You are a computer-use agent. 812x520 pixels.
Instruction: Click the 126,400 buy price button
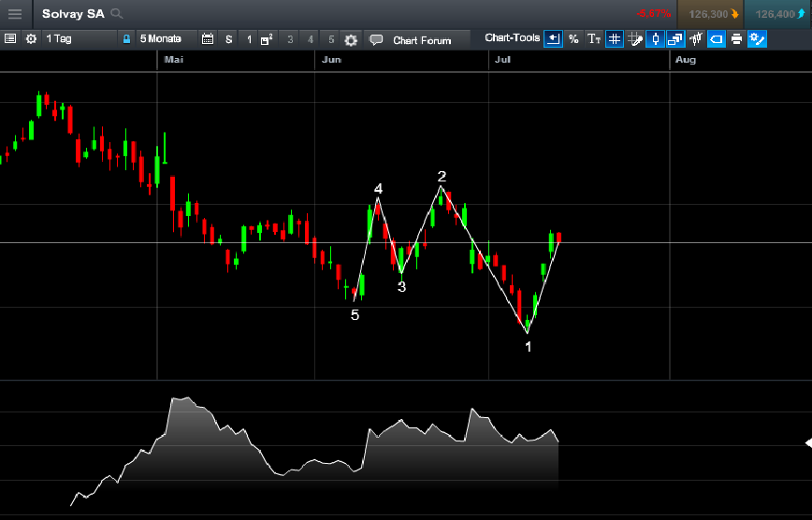click(x=777, y=14)
